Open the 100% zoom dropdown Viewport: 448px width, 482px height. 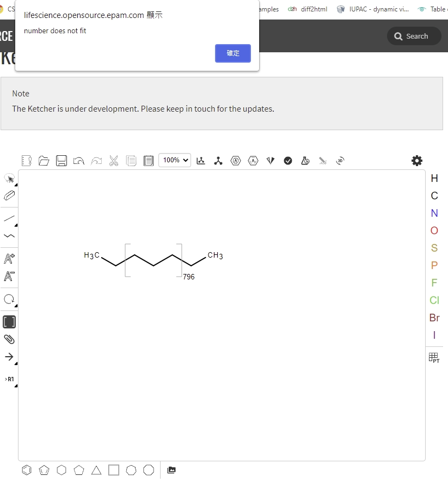tap(175, 160)
